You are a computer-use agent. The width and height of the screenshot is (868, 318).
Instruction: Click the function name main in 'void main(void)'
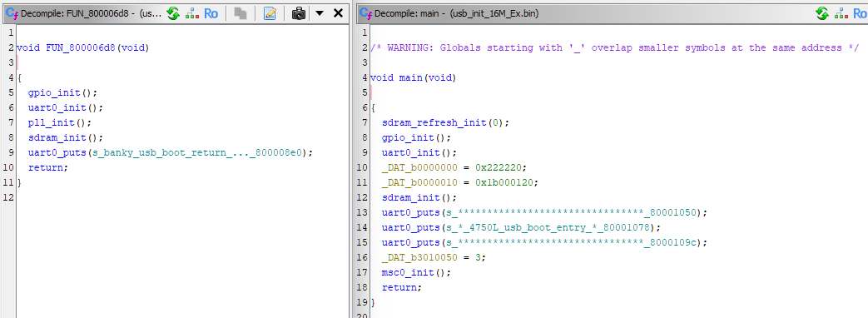pyautogui.click(x=411, y=77)
